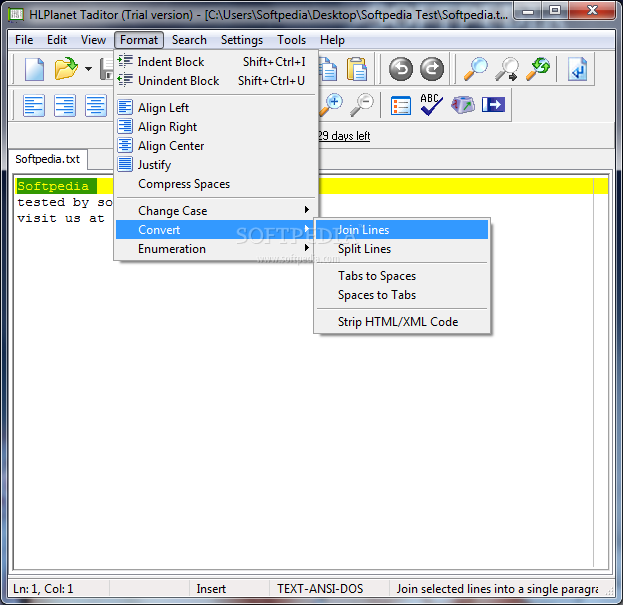Image resolution: width=623 pixels, height=605 pixels.
Task: Zoom out using the minus magnifier icon
Action: 362,105
